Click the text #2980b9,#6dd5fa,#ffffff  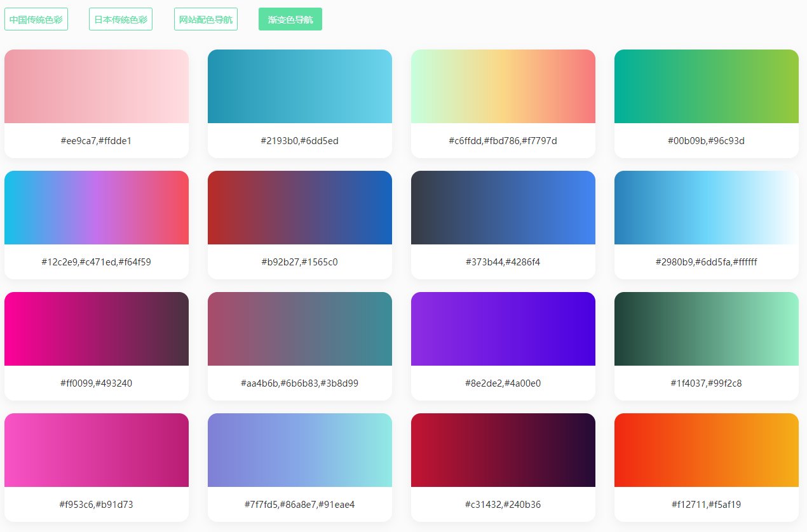(x=707, y=262)
